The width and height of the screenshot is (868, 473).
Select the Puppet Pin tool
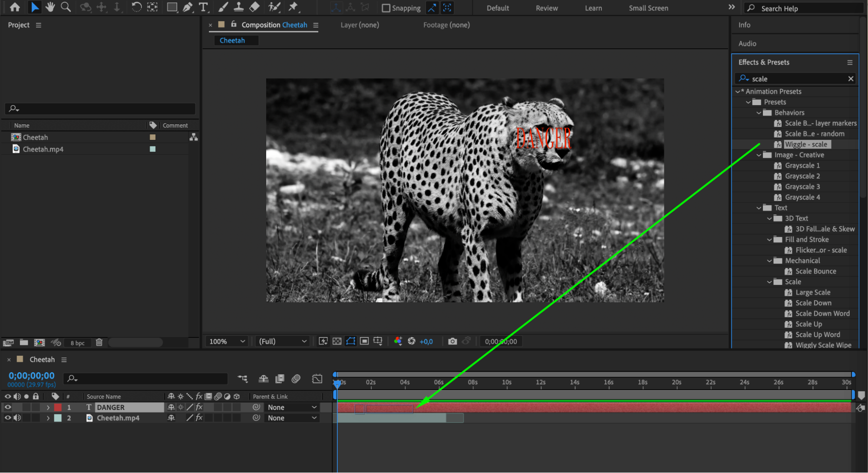pos(293,7)
